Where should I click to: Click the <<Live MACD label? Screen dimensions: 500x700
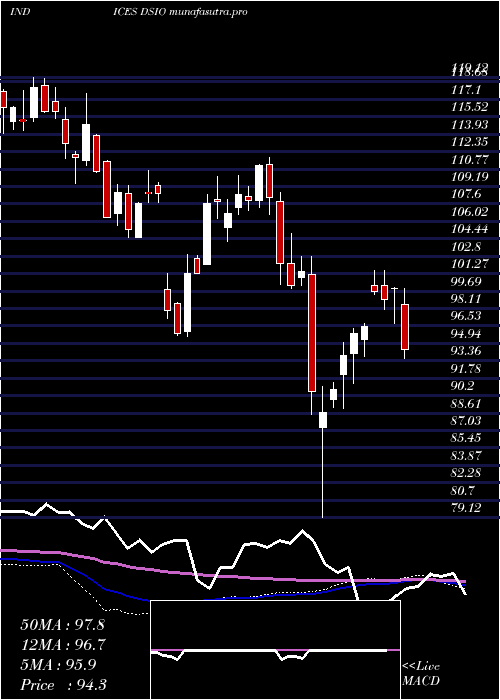(421, 674)
